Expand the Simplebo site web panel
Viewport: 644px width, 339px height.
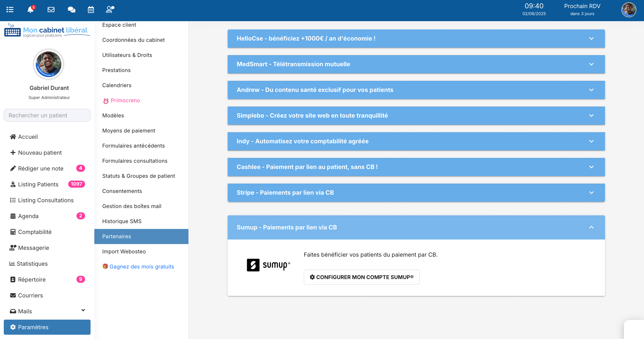point(416,116)
